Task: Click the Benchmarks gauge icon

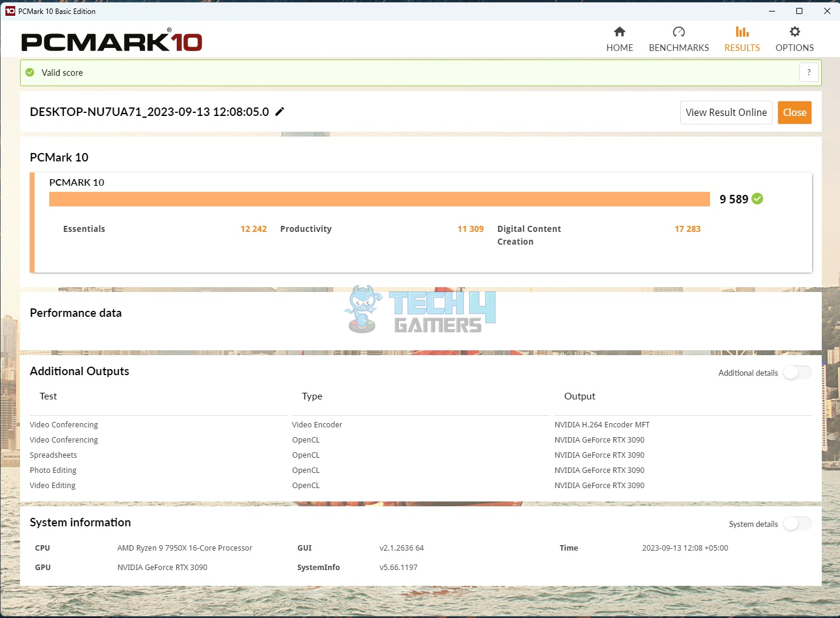Action: tap(678, 32)
